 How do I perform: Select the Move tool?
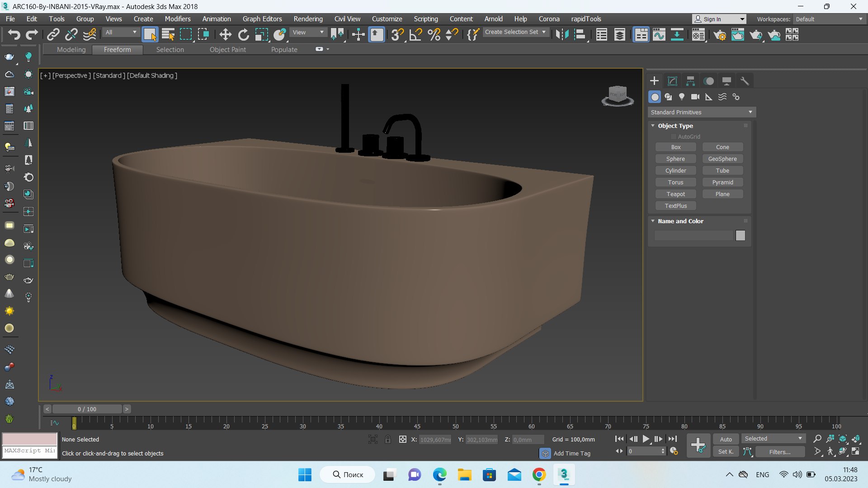click(x=225, y=34)
